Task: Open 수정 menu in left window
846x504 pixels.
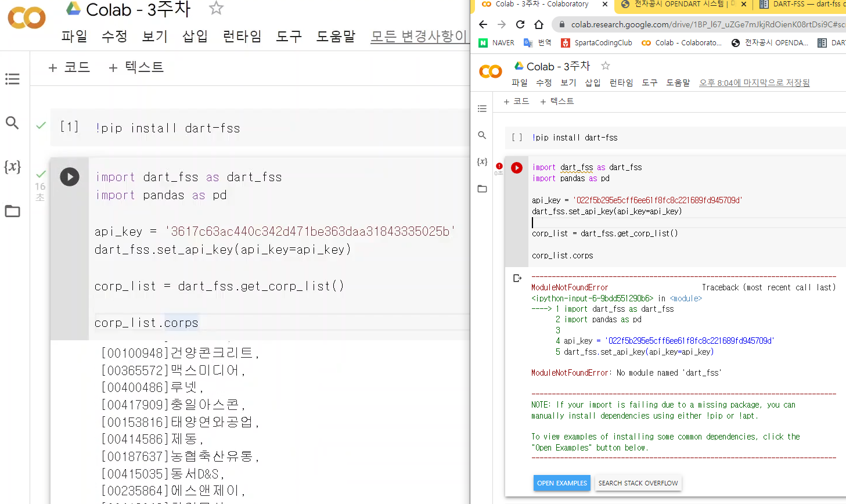Action: (114, 37)
